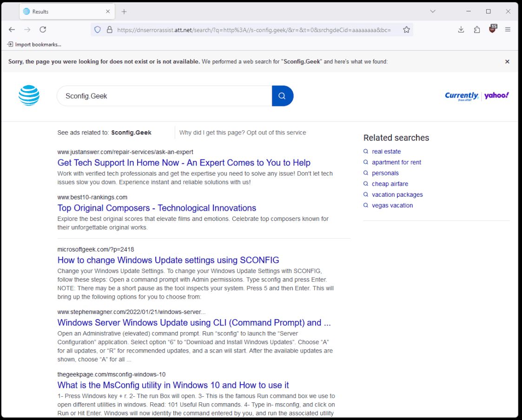Click www.justanswer.com/repair-services URL text
Image resolution: width=522 pixels, height=420 pixels.
coord(125,152)
